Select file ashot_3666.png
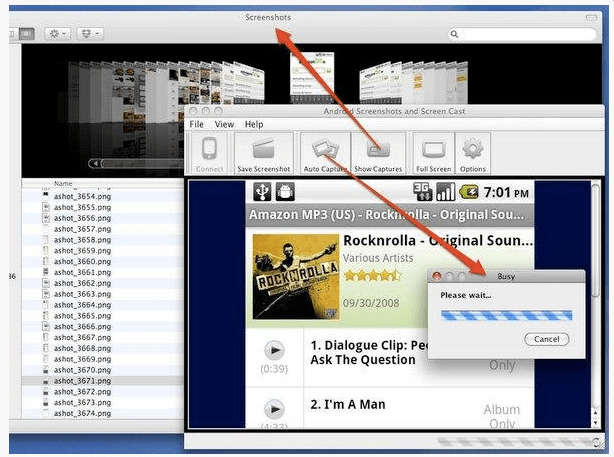Image resolution: width=614 pixels, height=457 pixels. pyautogui.click(x=82, y=327)
